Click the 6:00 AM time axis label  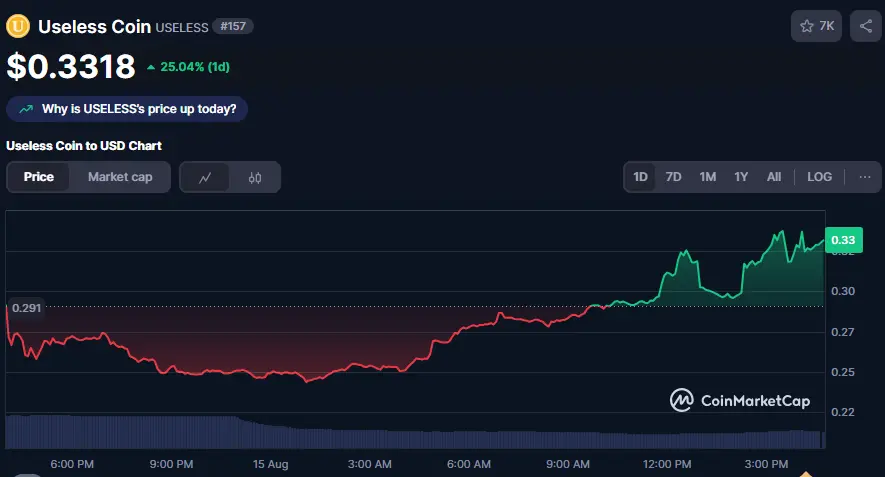(468, 464)
